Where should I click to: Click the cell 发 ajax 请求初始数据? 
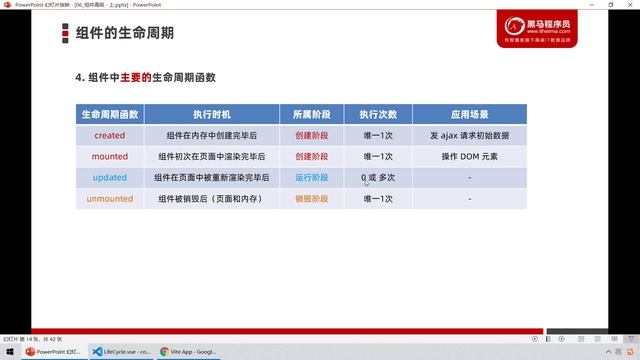(469, 135)
